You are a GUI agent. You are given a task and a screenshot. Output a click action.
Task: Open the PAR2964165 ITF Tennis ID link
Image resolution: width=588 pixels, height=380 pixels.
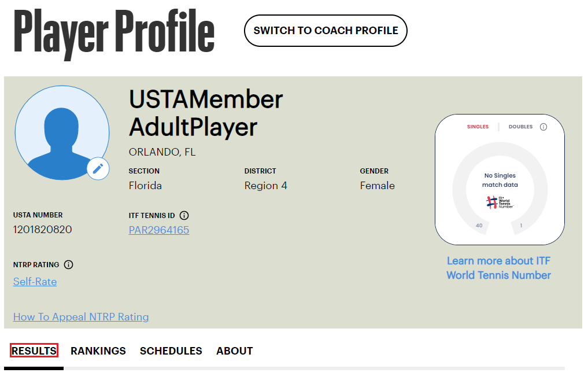click(x=158, y=230)
